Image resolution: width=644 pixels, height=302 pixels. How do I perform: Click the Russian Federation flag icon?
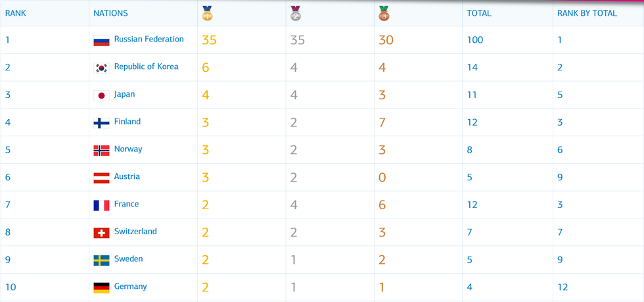pyautogui.click(x=101, y=40)
